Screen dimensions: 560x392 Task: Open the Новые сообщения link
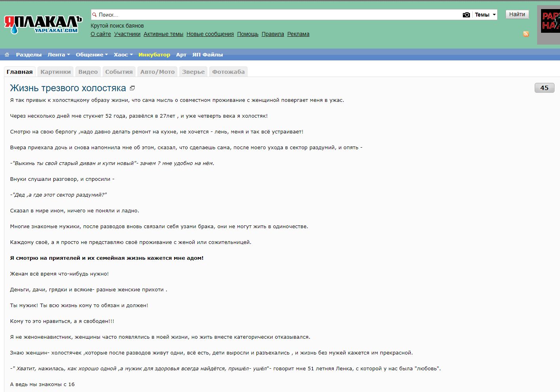coord(210,34)
